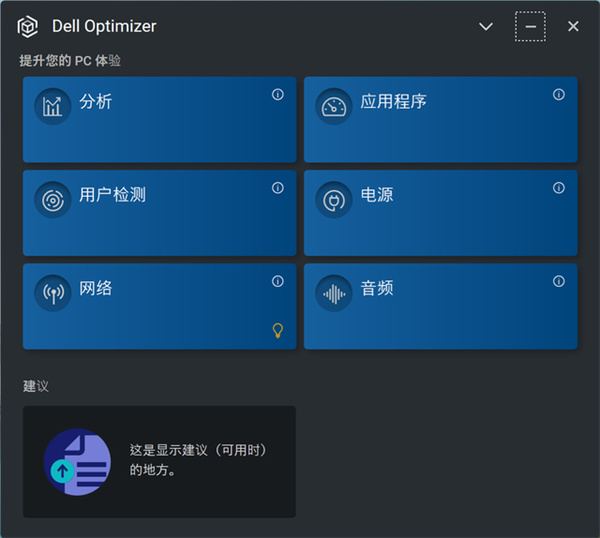Click the 建议 document upload illustration

(x=78, y=461)
